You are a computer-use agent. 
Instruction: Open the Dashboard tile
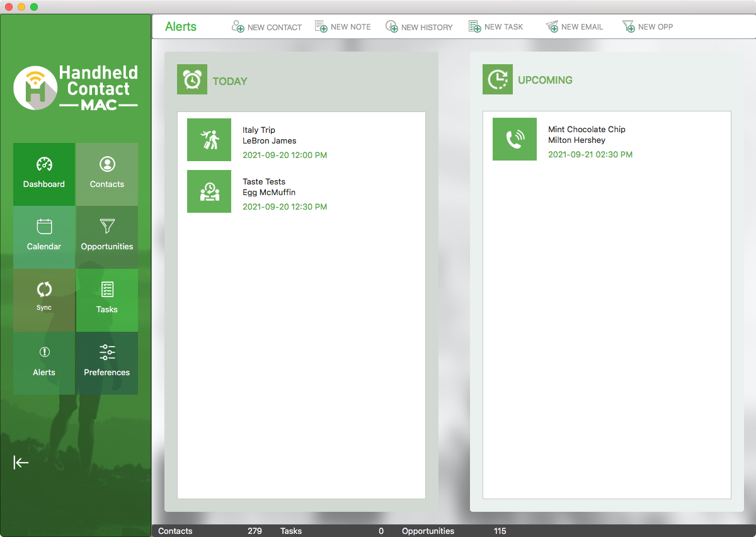pyautogui.click(x=44, y=174)
